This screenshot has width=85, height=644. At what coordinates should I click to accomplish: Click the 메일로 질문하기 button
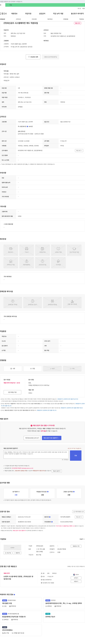57,471
